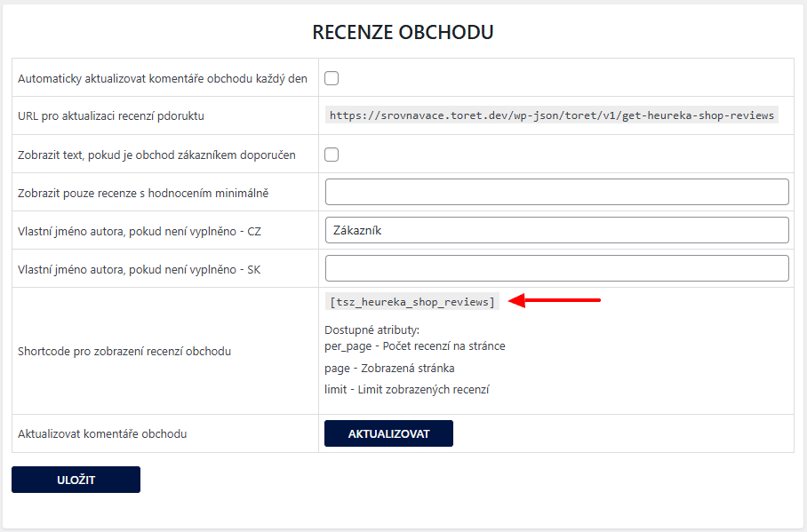Click the AKTUALIZOVAT button

point(388,433)
